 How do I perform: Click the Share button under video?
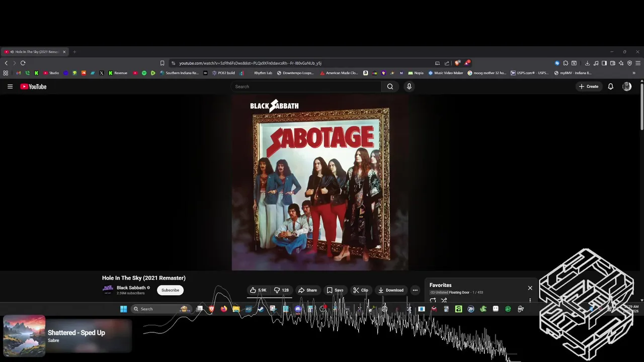pyautogui.click(x=307, y=290)
